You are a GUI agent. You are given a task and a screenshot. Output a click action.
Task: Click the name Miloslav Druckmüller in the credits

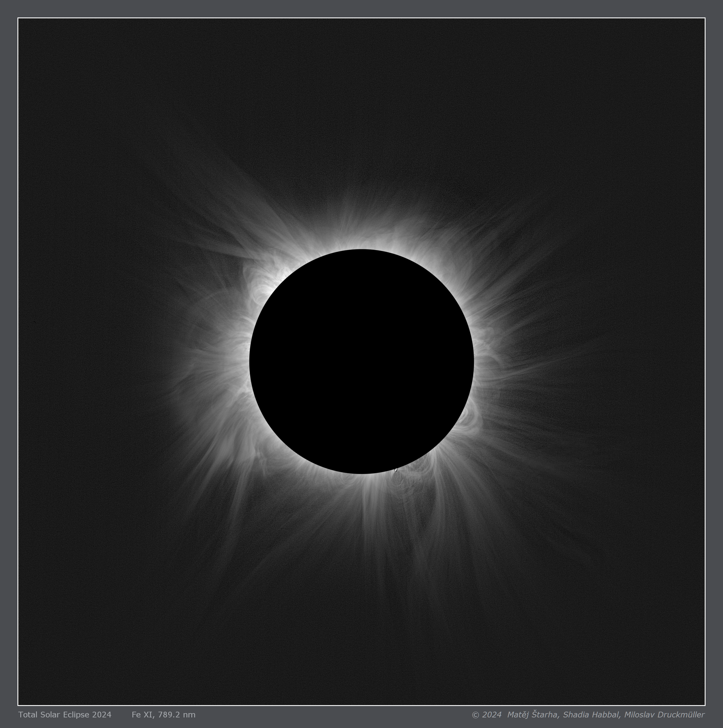point(664,715)
